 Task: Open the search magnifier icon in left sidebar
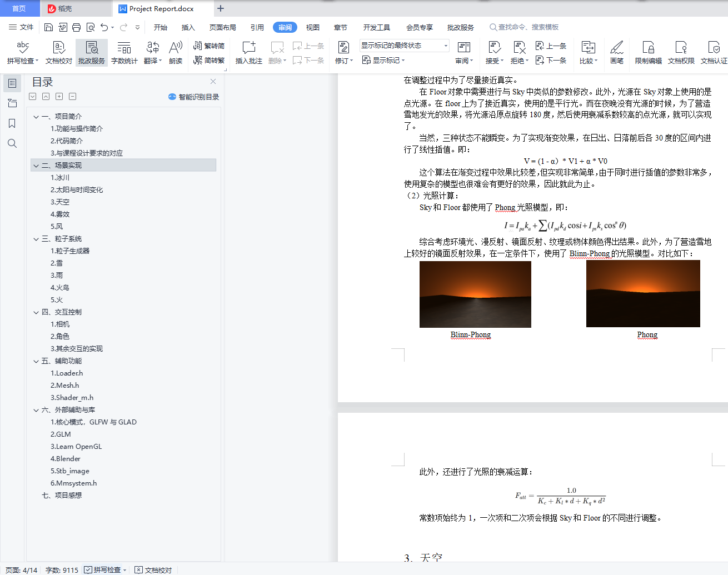(x=12, y=143)
